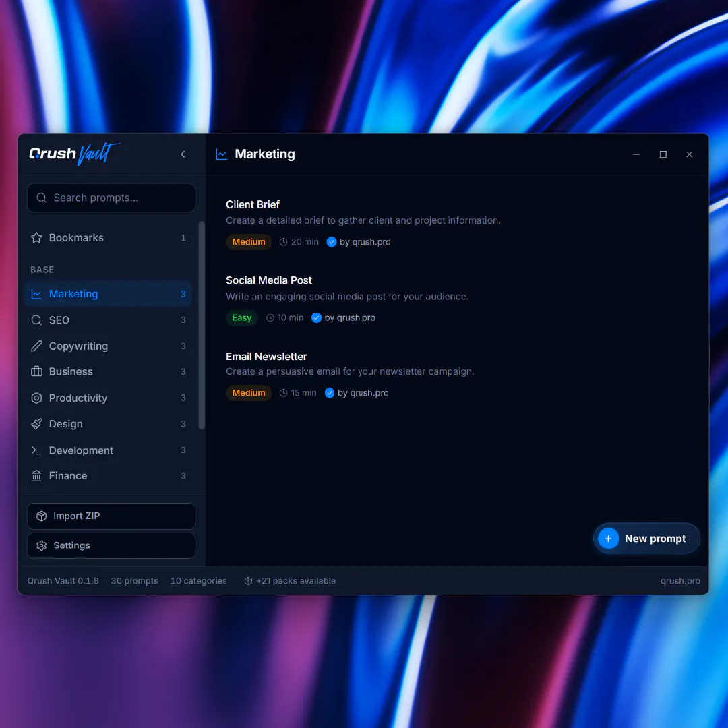Click the package icon on Import ZIP
Screen dimensions: 728x728
(41, 516)
